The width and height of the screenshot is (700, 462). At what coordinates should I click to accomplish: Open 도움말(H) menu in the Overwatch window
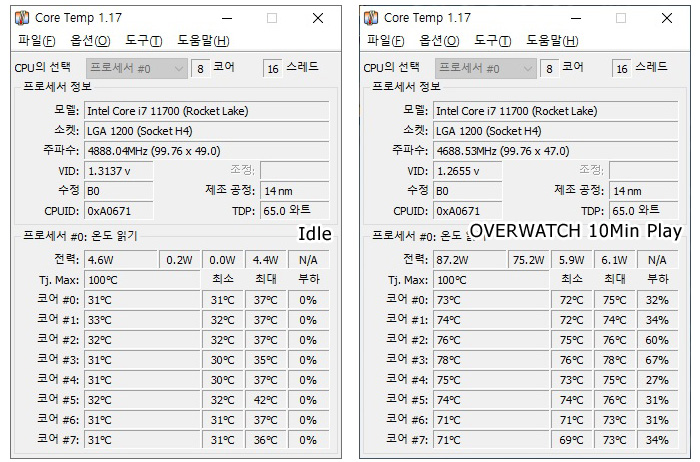coord(552,41)
